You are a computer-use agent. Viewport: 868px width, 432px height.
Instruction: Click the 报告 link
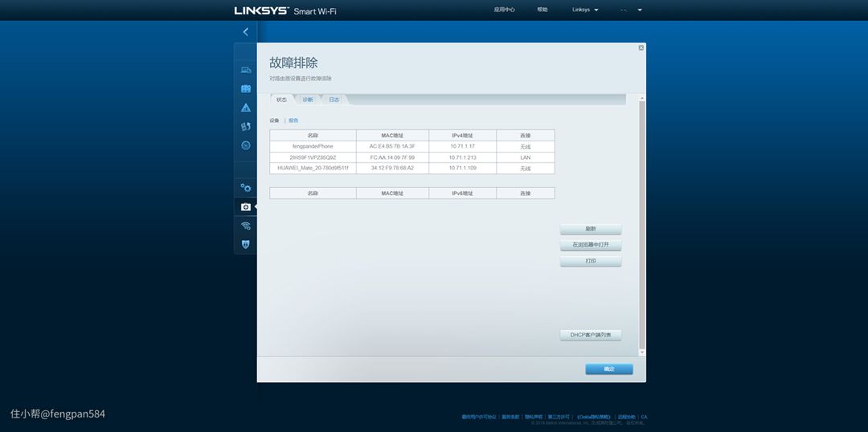tap(293, 120)
